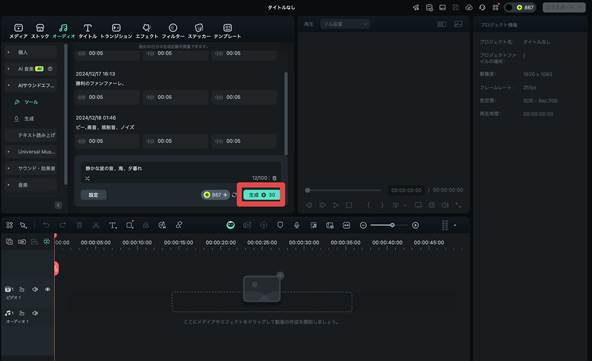This screenshot has height=361, width=592.
Task: Click the timeline zoom out minus button
Action: [363, 225]
